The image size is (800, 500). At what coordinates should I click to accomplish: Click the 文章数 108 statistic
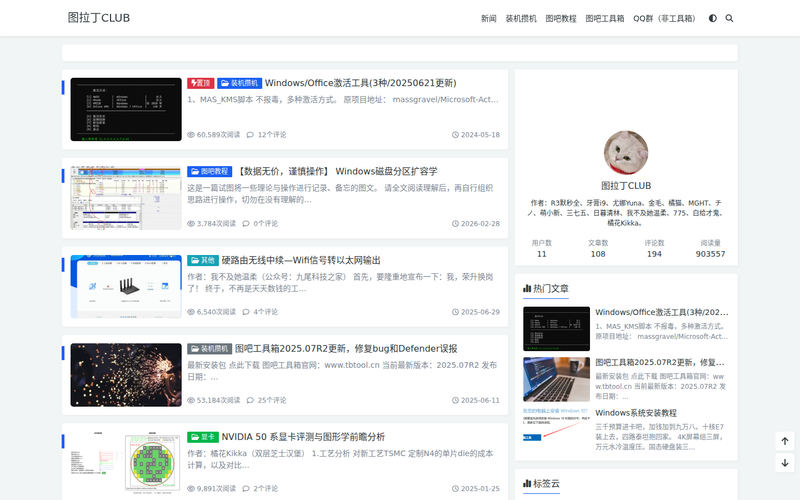click(x=598, y=248)
